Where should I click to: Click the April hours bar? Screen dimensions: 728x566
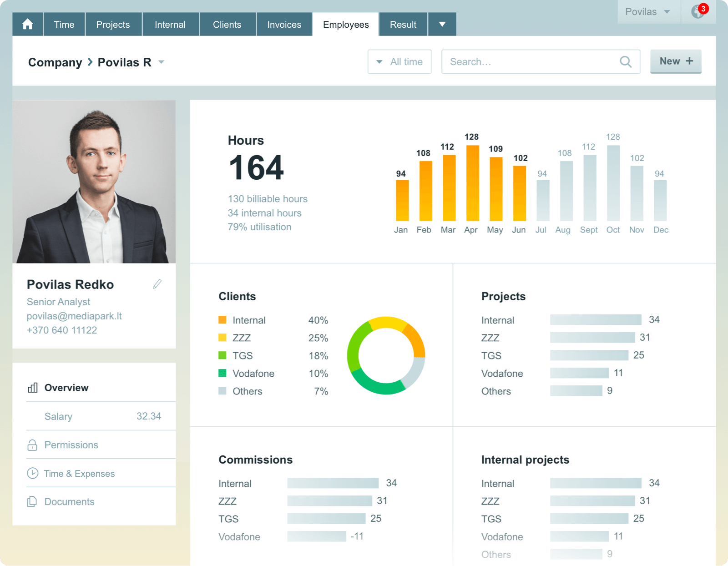coord(472,183)
